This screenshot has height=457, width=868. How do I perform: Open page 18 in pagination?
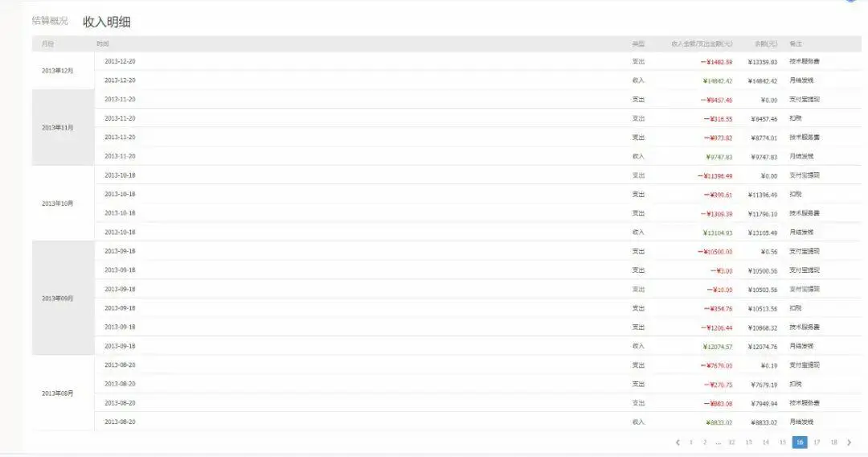tap(833, 442)
